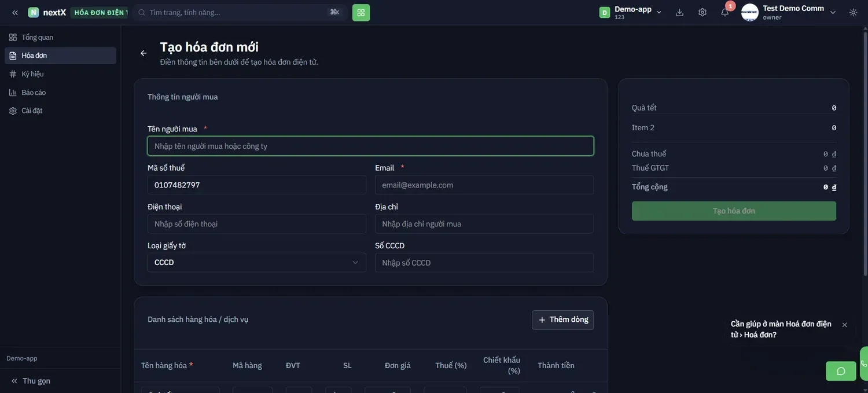Open the Loại giấy tờ CCCD dropdown
Screen dimensions: 868x393
tap(257, 262)
